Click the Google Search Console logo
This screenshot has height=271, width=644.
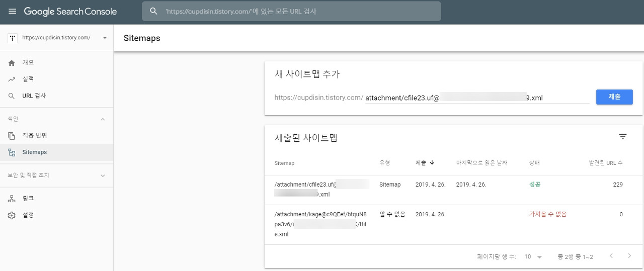pos(70,11)
